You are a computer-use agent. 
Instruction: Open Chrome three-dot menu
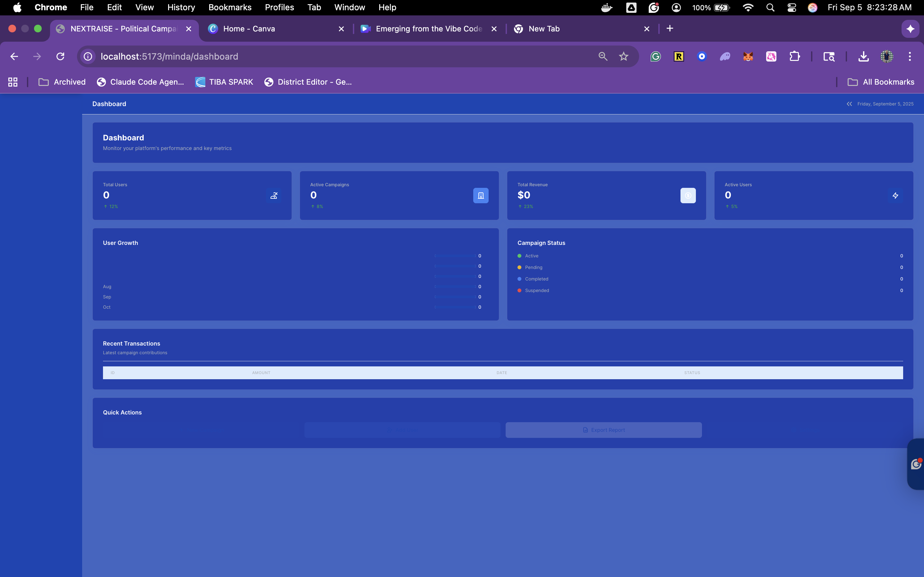pyautogui.click(x=910, y=56)
